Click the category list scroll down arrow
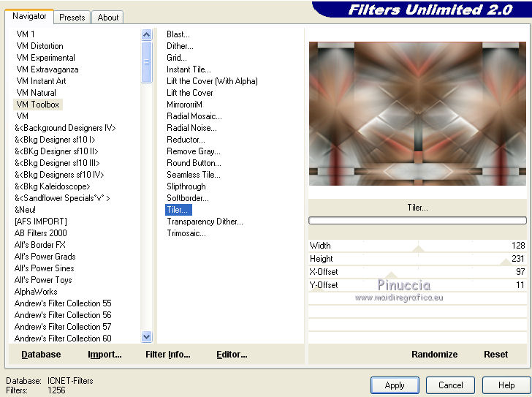Viewport: 532px width, 397px height. (147, 336)
